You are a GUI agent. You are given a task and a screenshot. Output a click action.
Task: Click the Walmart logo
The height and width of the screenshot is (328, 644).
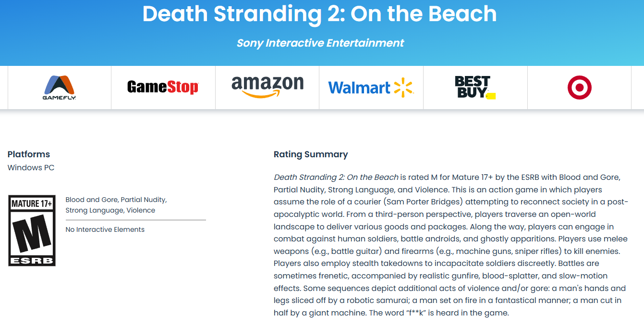point(371,87)
